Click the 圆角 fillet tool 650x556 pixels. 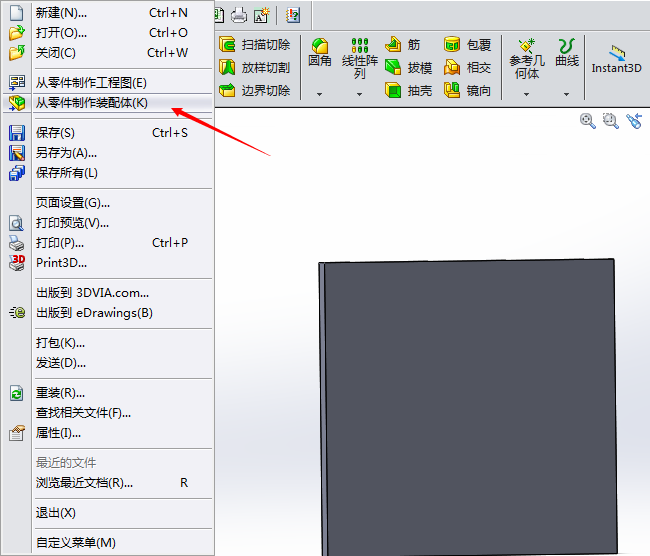(320, 53)
